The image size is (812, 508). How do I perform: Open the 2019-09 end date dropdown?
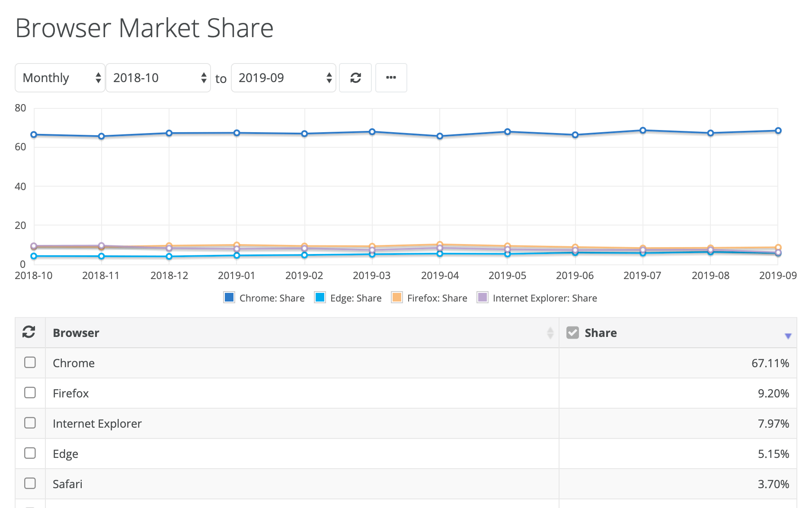(284, 78)
